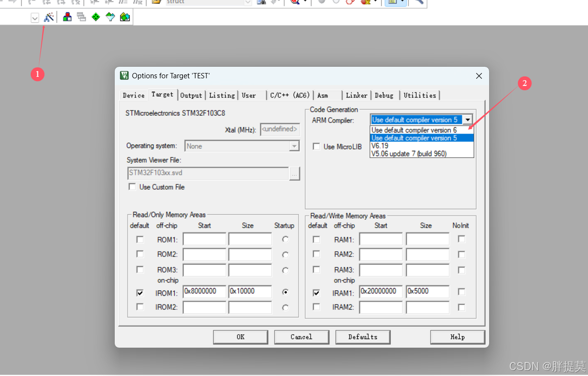Select ROM1 Startup radio button
Viewport: 588px width, 376px height.
pos(286,239)
